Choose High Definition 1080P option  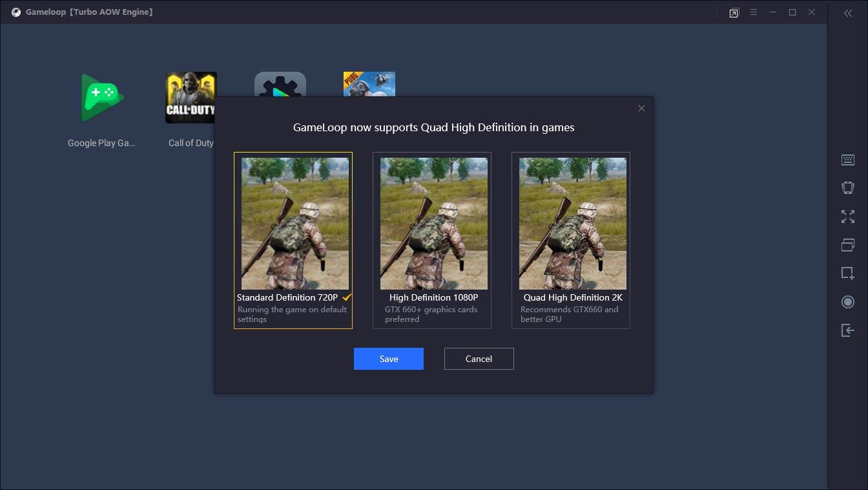pos(432,240)
